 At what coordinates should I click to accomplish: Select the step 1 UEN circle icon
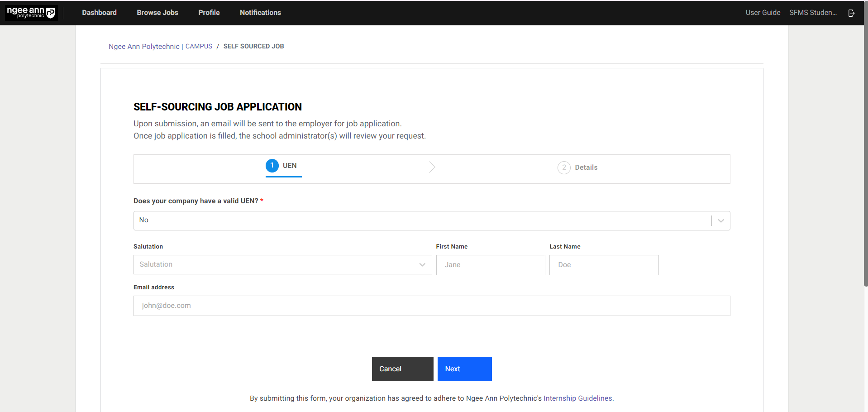point(272,166)
